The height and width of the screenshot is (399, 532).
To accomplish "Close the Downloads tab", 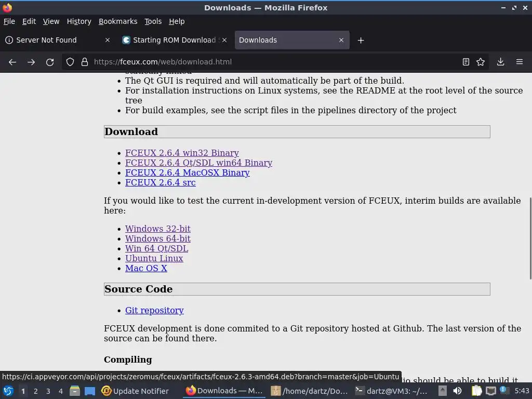I will 341,40.
